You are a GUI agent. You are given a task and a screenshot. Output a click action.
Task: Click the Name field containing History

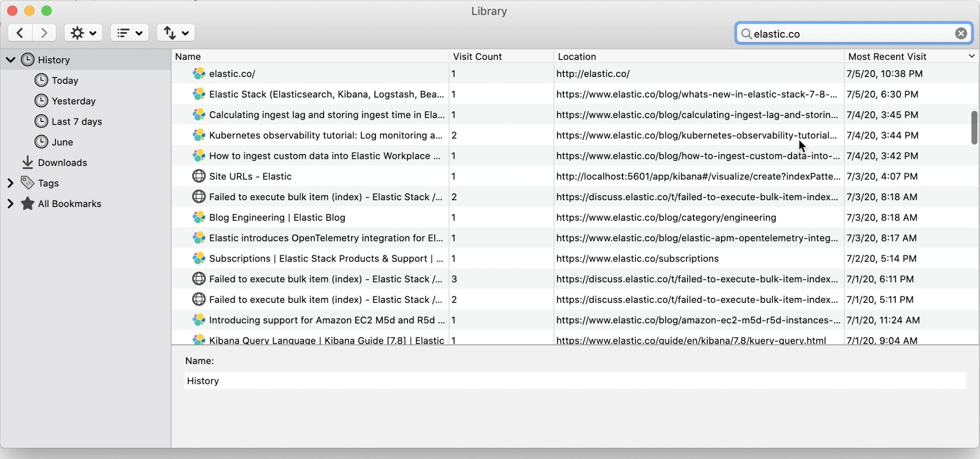[575, 381]
